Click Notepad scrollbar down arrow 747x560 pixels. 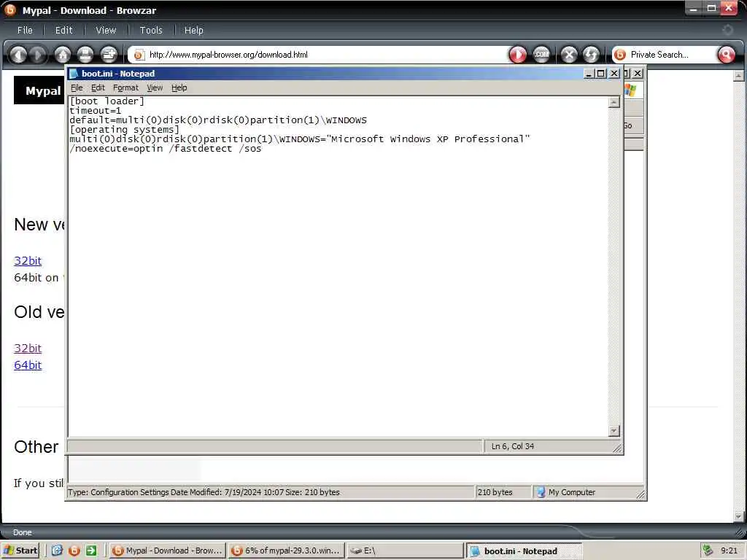614,430
